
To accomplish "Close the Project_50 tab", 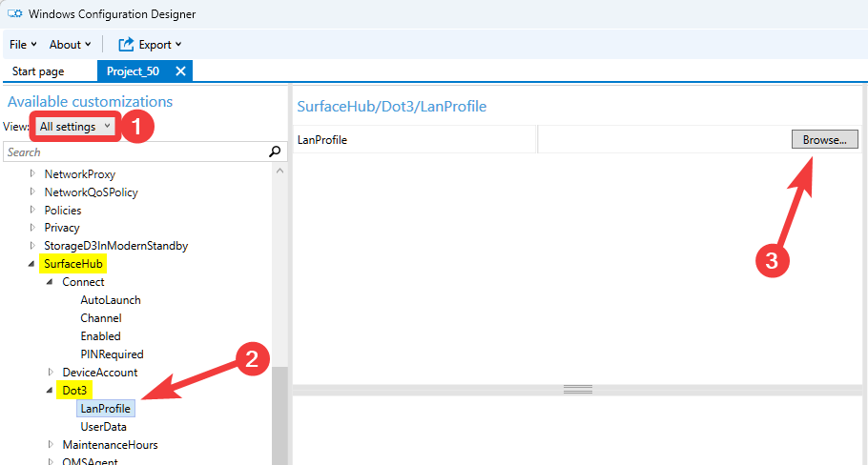I will pyautogui.click(x=180, y=71).
